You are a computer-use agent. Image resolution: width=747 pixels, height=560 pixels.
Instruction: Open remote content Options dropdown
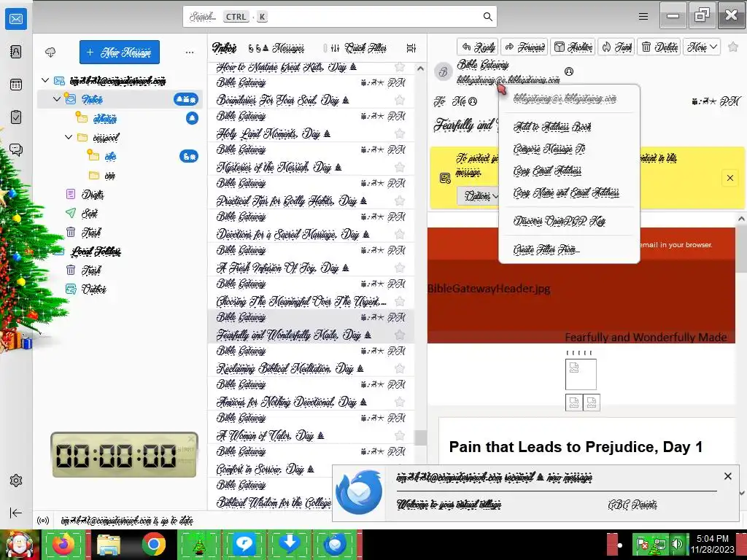[479, 195]
